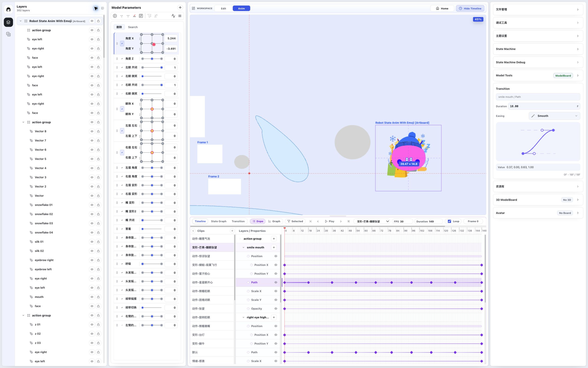Open the State Graph tab
The image size is (588, 368).
[x=219, y=221]
